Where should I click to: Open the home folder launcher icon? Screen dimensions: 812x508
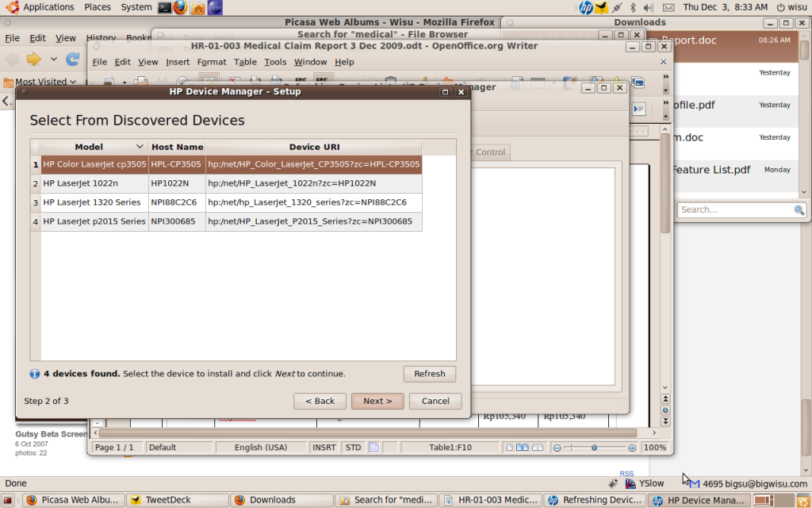tap(197, 7)
